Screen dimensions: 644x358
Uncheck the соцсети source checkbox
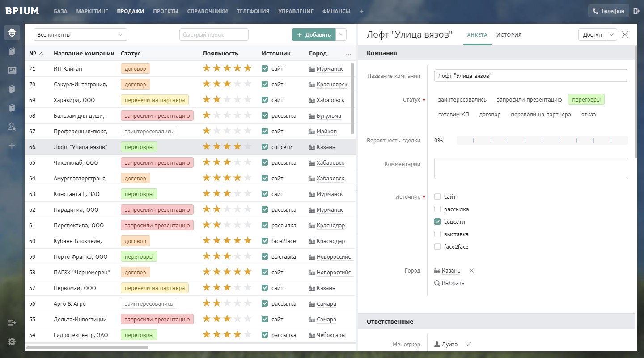click(x=437, y=222)
